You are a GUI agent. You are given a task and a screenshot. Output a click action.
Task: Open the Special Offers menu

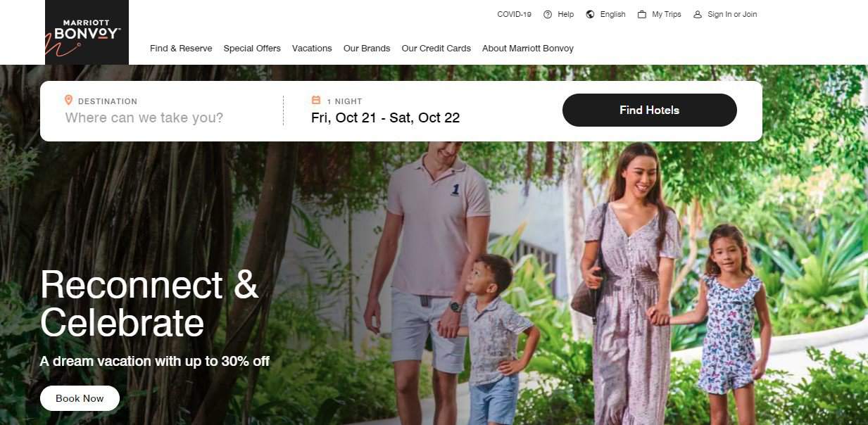point(252,49)
